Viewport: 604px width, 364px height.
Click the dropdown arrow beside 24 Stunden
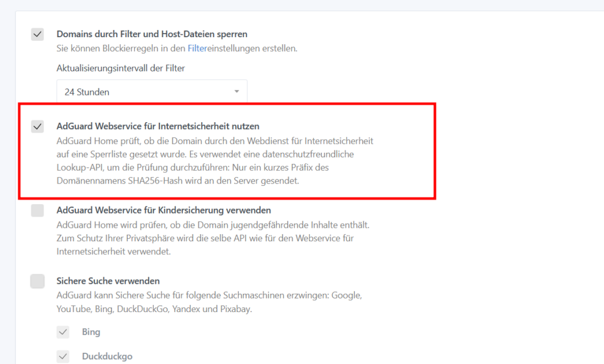[x=237, y=91]
